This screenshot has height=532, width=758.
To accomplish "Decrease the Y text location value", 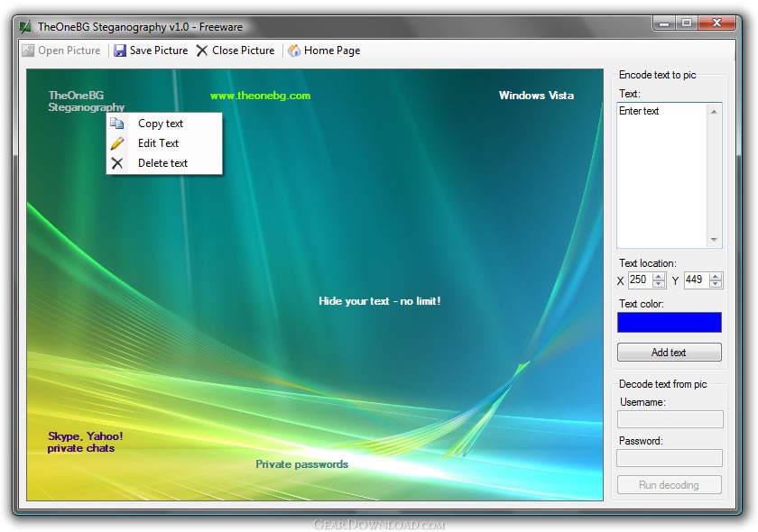I will [716, 284].
